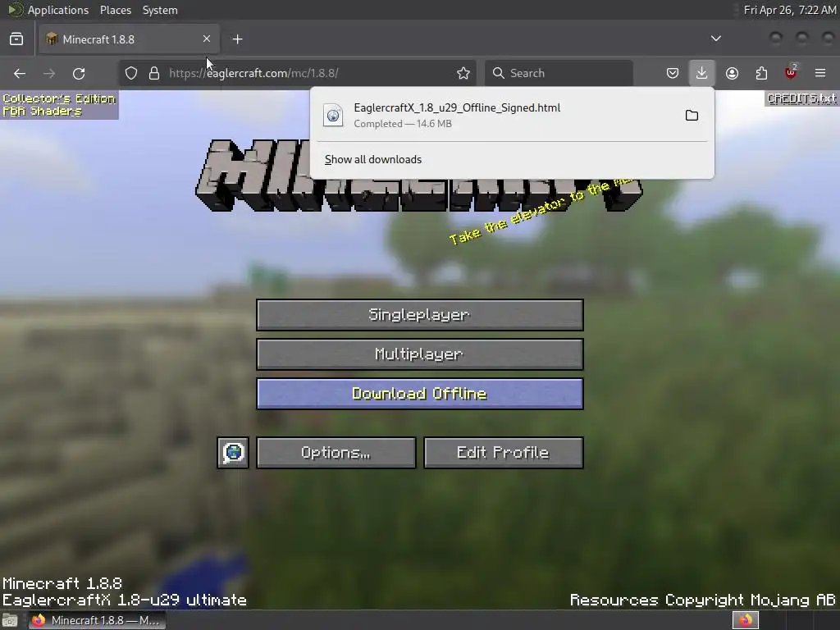Click the Edit Profile button
The image size is (840, 630).
coord(504,453)
